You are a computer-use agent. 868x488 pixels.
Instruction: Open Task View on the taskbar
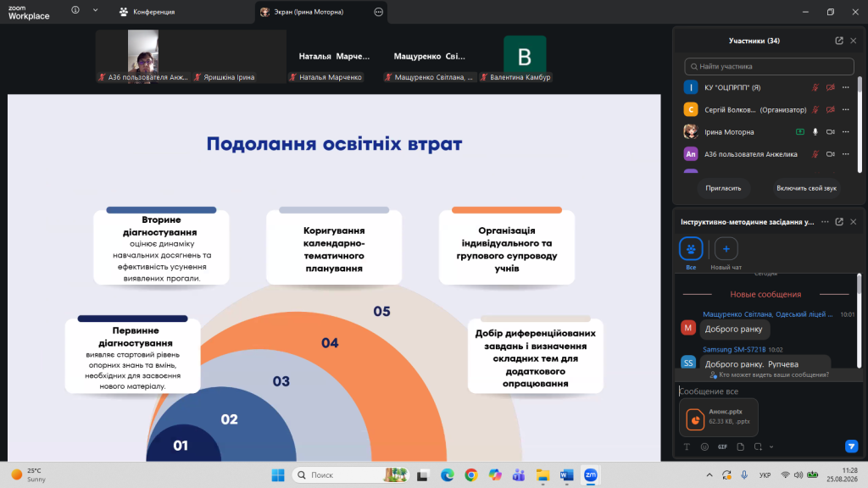pyautogui.click(x=424, y=474)
